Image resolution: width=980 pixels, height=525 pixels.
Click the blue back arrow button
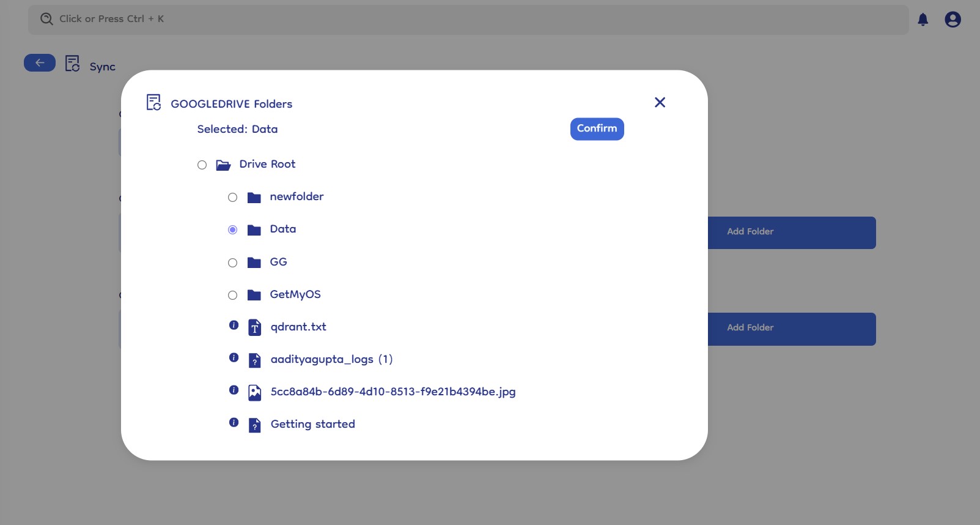(x=40, y=63)
